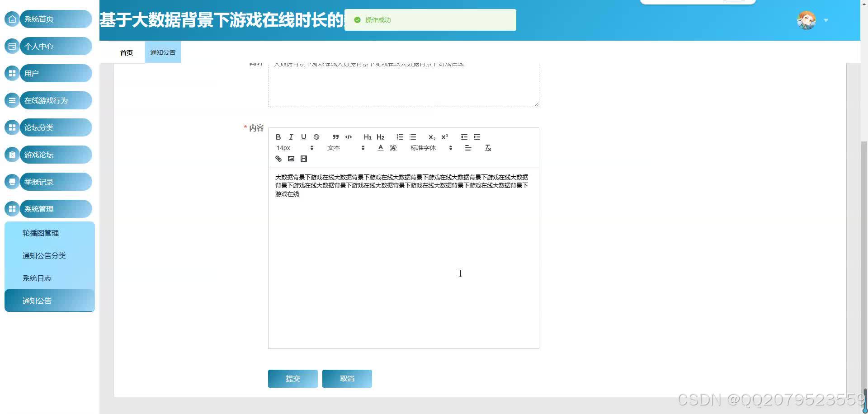
Task: Open the 标准字体 font family dropdown
Action: coord(431,148)
